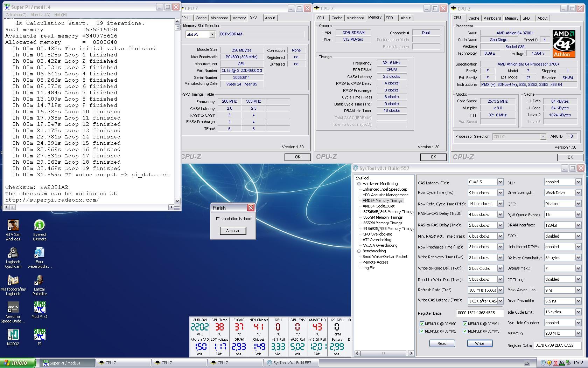The height and width of the screenshot is (368, 588).
Task: Uncheck the MEMCLK @ DIMM0 checkbox
Action: click(422, 324)
